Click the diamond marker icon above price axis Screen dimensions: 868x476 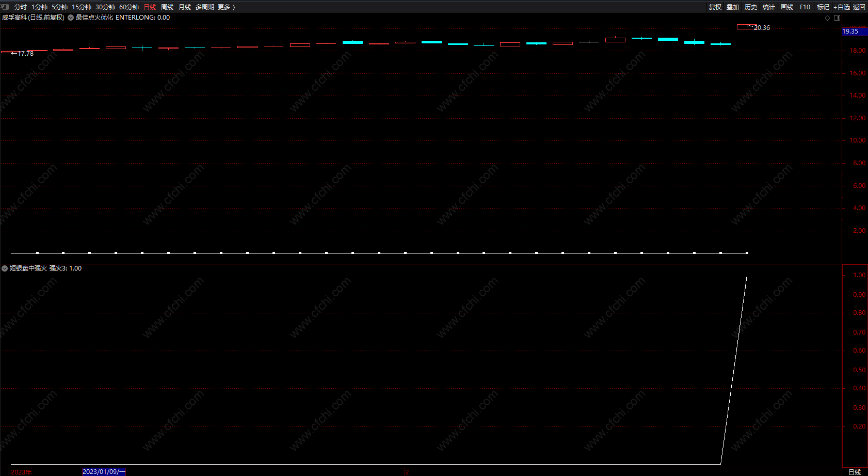pos(828,18)
